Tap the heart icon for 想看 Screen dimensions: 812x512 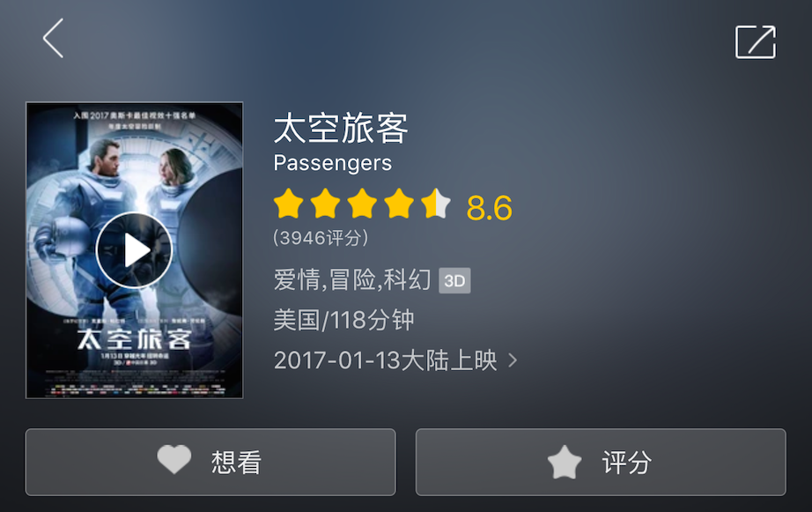pos(174,459)
